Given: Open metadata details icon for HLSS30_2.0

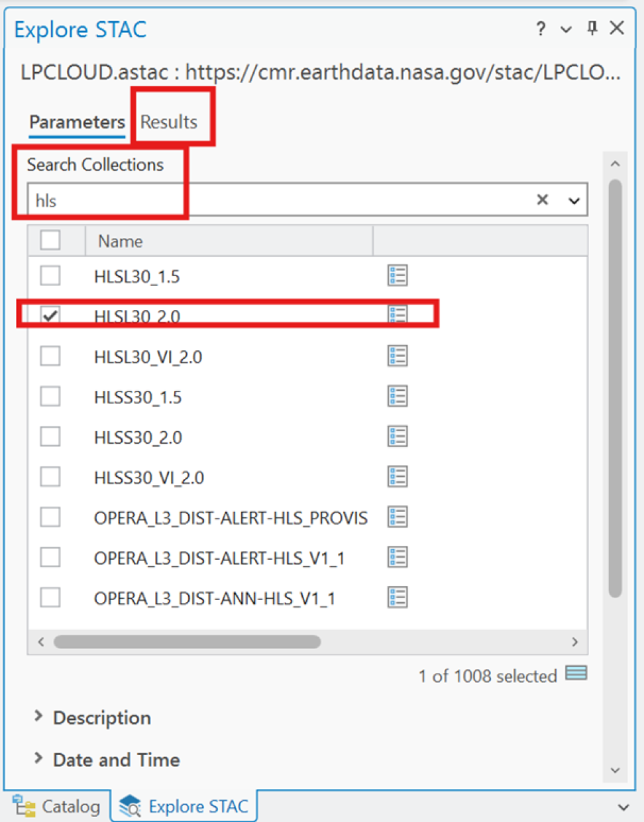Looking at the screenshot, I should (x=398, y=437).
